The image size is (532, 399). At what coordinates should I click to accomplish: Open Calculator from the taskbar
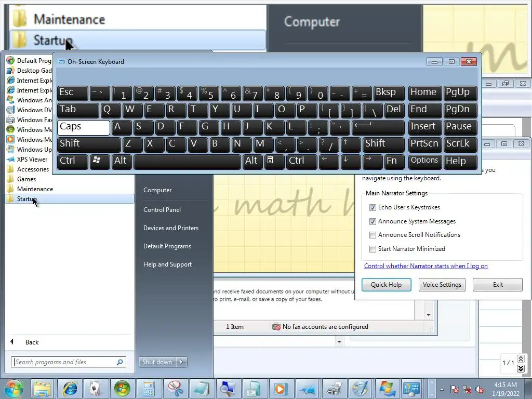click(149, 389)
